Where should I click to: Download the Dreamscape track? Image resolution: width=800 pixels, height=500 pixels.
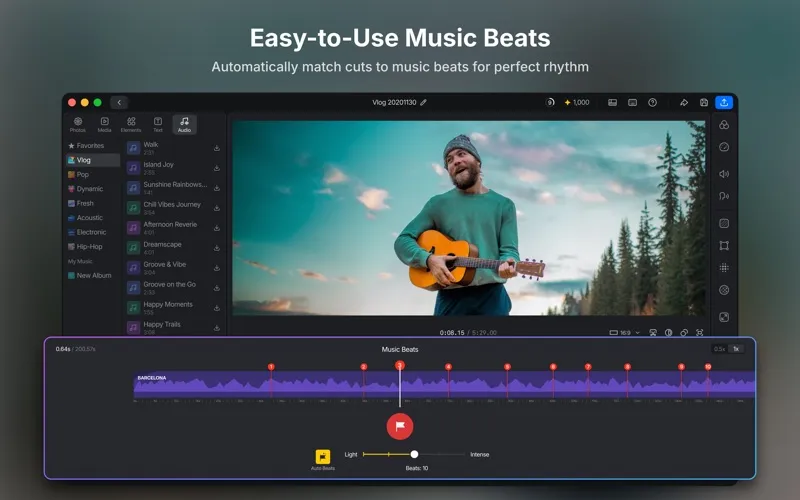[x=217, y=248]
